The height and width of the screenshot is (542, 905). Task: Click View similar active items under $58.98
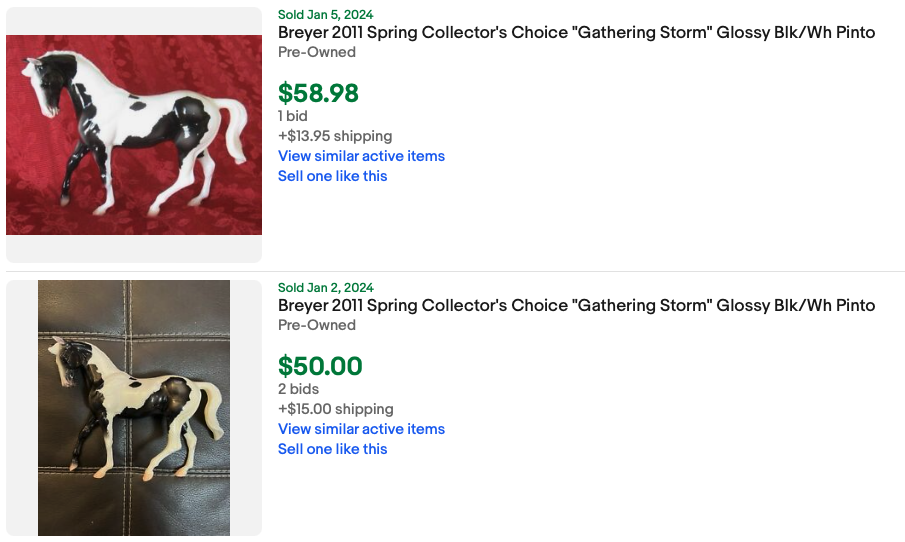(x=361, y=156)
